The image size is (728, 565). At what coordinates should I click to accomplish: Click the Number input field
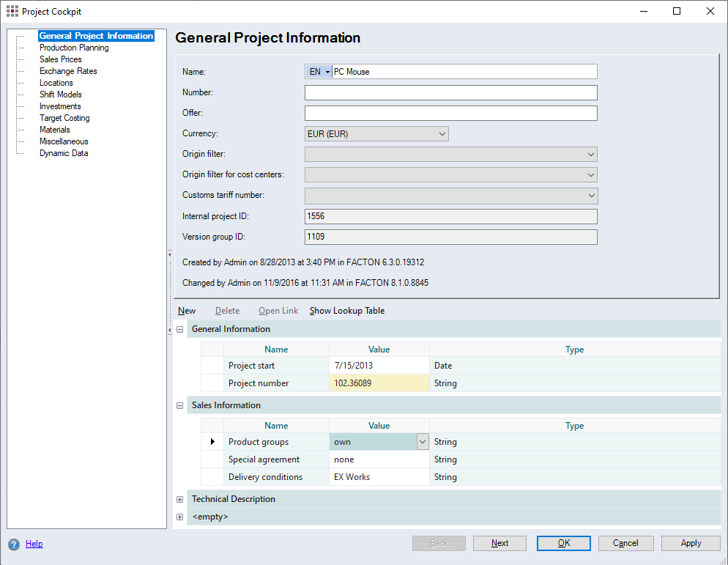(x=450, y=93)
